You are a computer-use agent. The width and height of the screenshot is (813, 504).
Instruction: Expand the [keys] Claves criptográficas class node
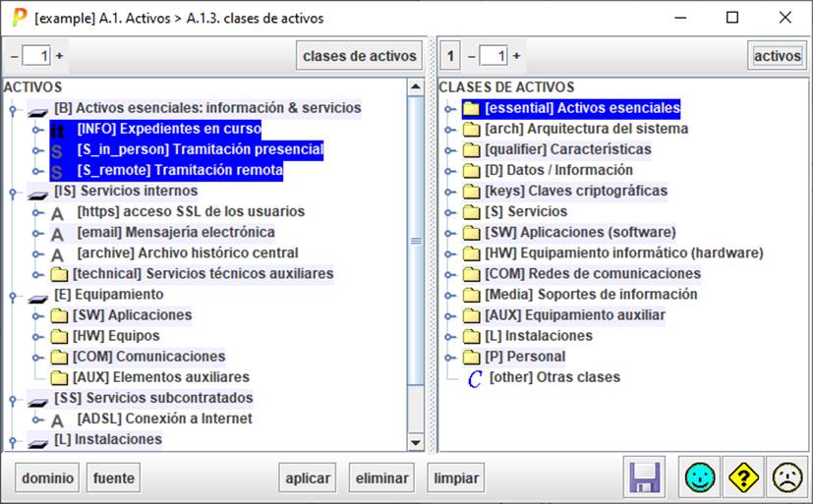click(450, 192)
